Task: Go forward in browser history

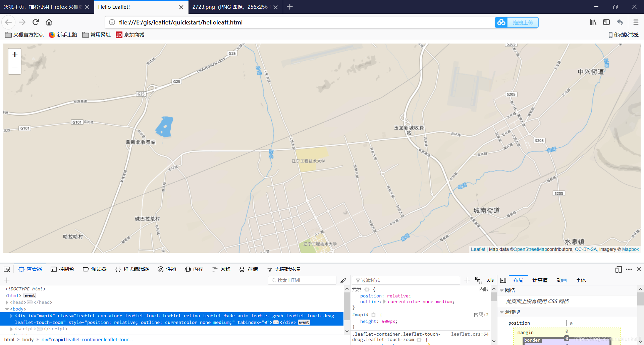Action: click(x=22, y=22)
